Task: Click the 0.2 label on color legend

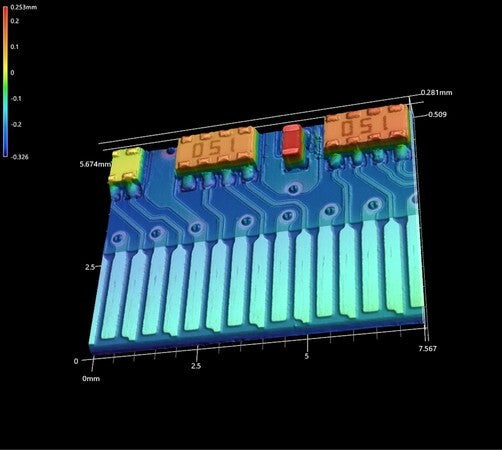Action: tap(15, 21)
